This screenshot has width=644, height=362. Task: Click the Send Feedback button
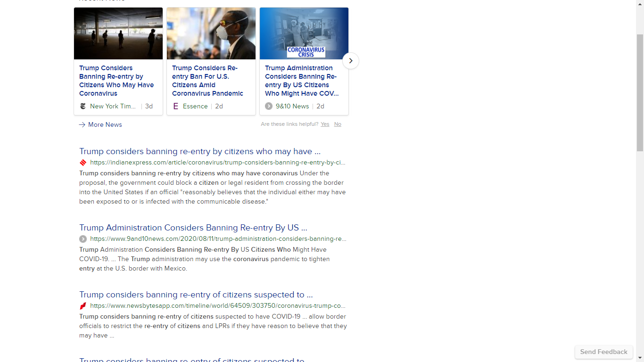coord(604,352)
